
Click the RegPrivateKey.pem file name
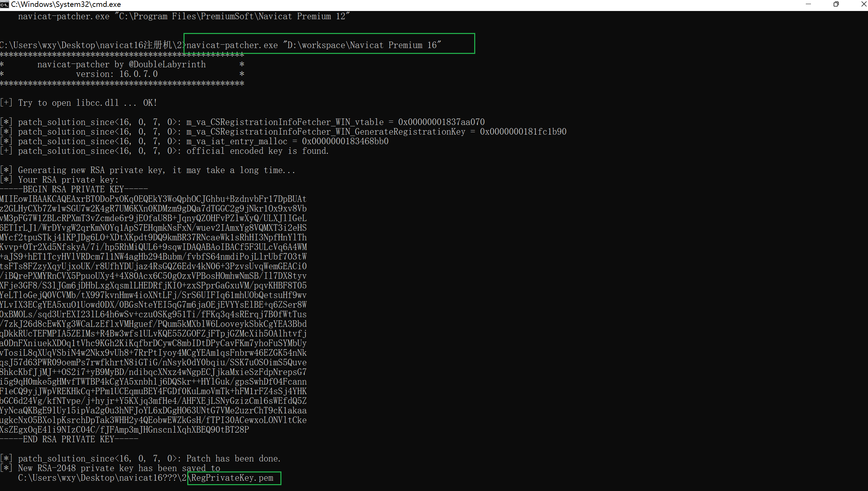233,478
